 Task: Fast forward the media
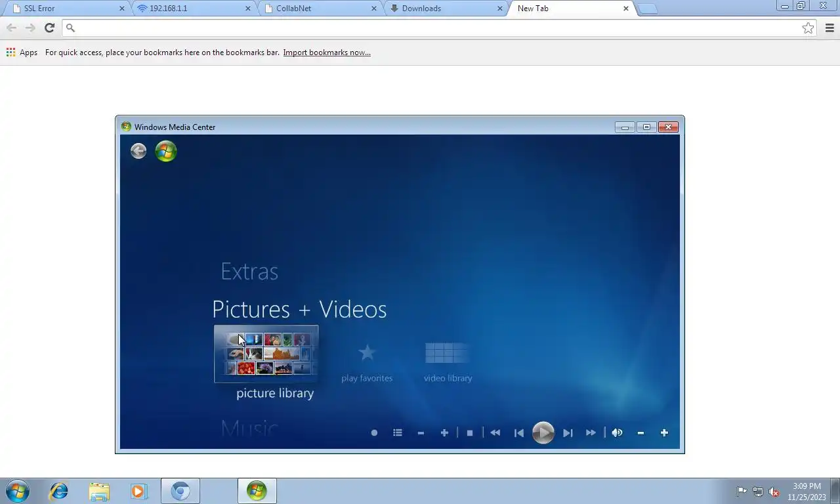(591, 433)
